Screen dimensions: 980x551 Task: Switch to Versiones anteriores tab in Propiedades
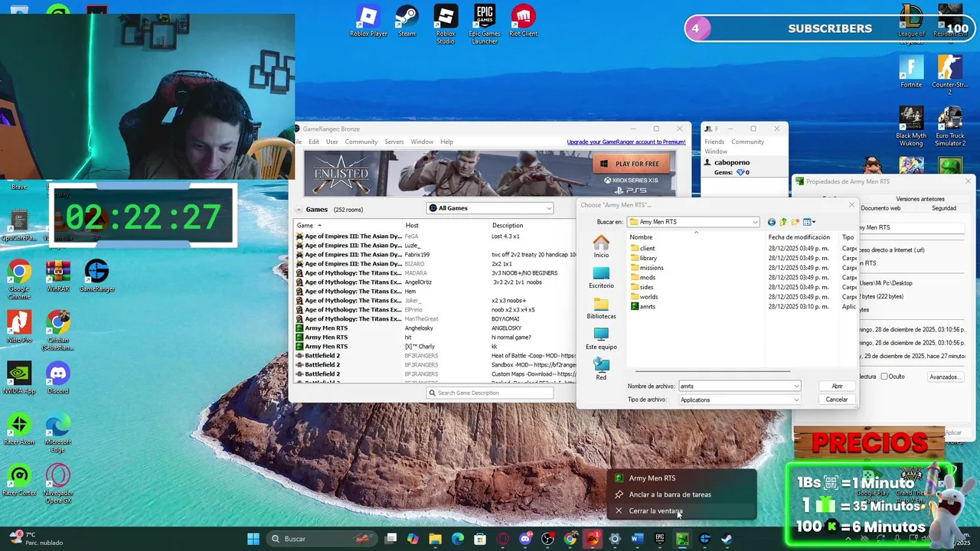point(920,199)
